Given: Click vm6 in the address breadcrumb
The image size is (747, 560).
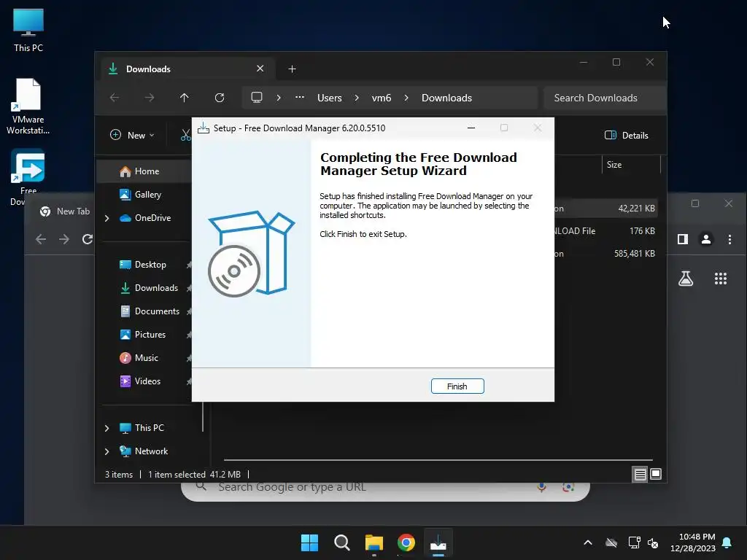Looking at the screenshot, I should pos(382,98).
